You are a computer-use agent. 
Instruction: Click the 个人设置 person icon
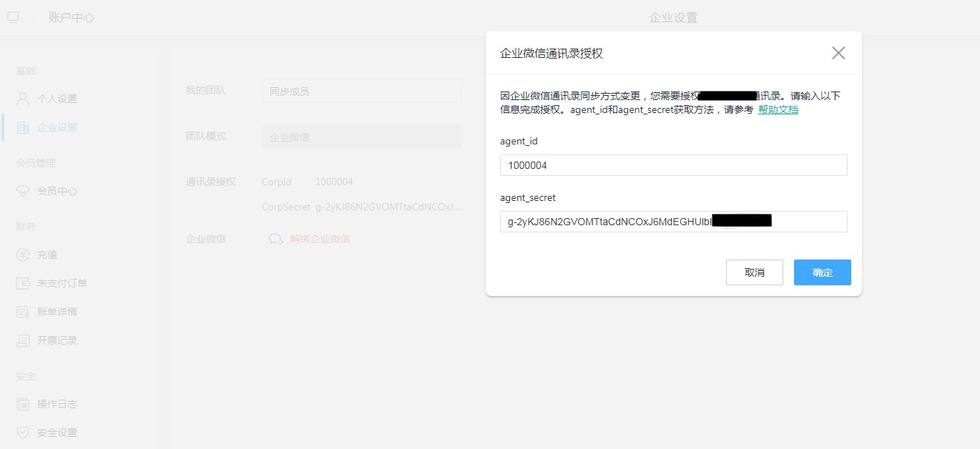(x=23, y=99)
